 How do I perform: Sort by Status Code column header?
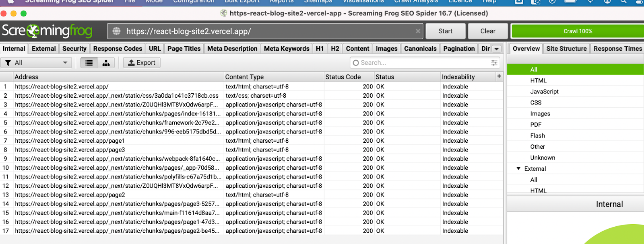349,77
